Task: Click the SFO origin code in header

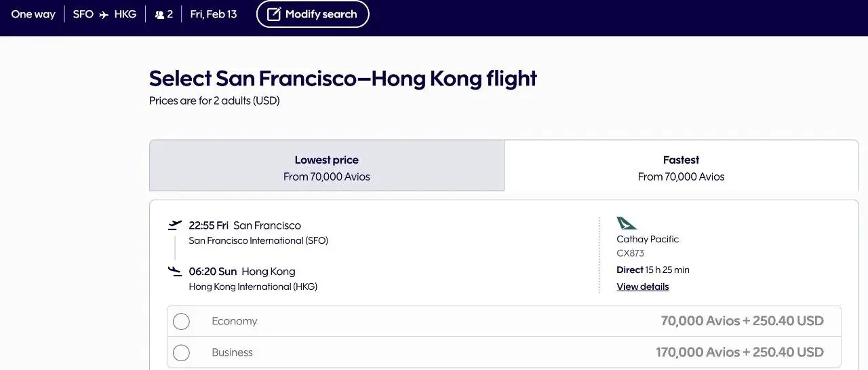Action: pos(83,14)
